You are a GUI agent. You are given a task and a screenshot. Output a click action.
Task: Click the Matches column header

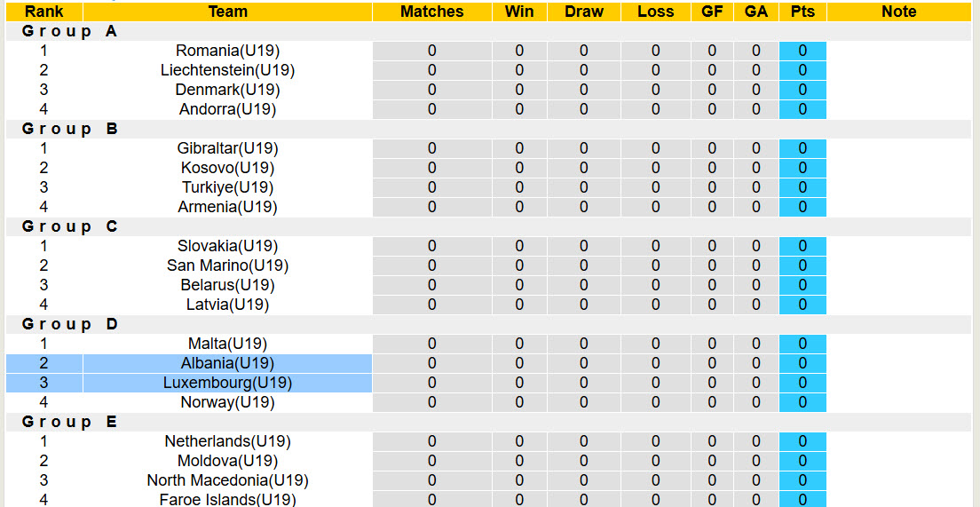pyautogui.click(x=431, y=12)
